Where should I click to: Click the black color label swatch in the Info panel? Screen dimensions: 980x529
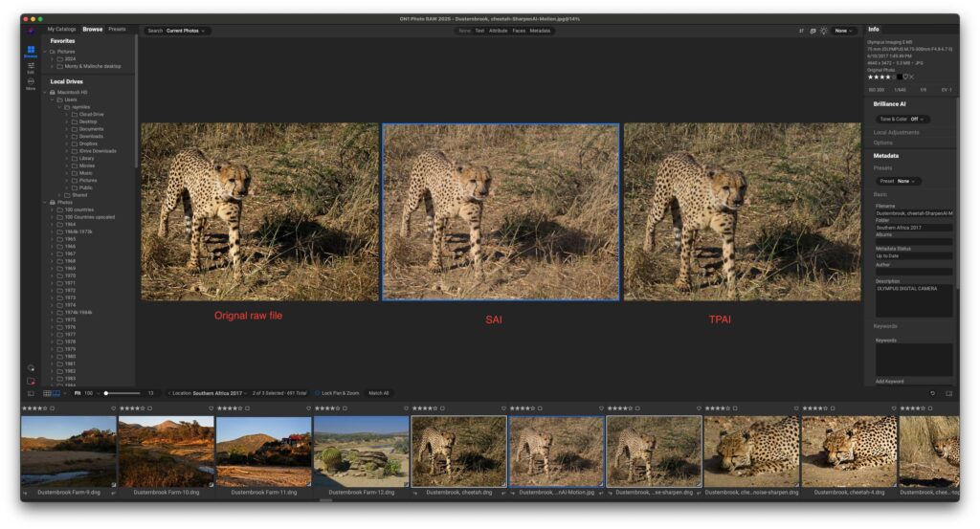point(899,77)
